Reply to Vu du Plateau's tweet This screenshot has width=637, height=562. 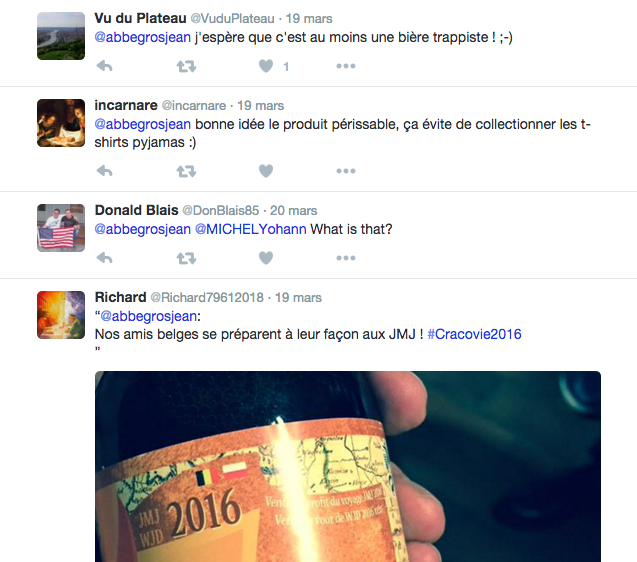click(x=104, y=66)
